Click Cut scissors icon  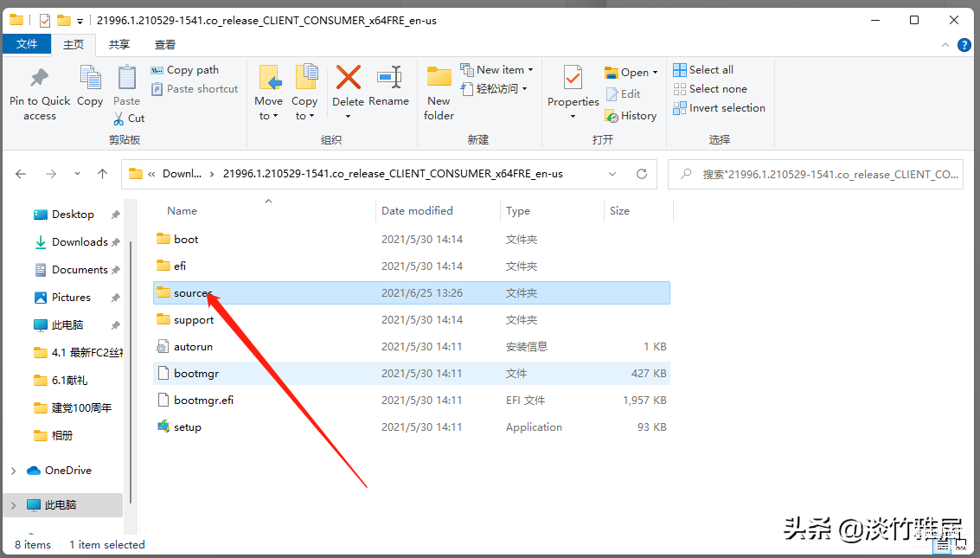(x=118, y=119)
